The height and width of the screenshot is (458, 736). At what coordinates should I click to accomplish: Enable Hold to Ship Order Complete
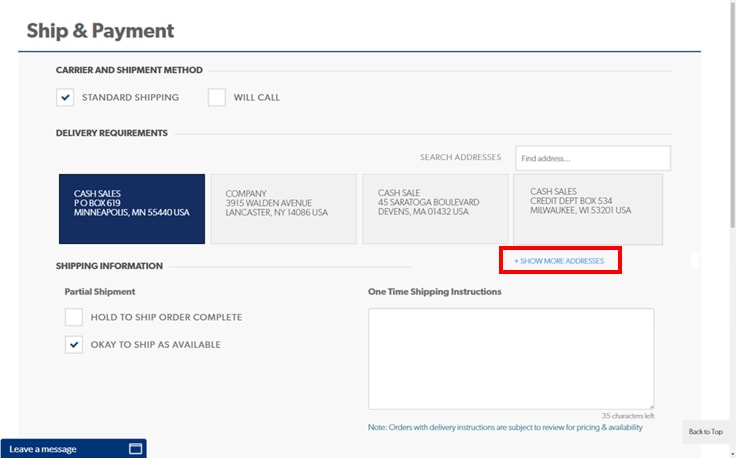click(x=74, y=317)
